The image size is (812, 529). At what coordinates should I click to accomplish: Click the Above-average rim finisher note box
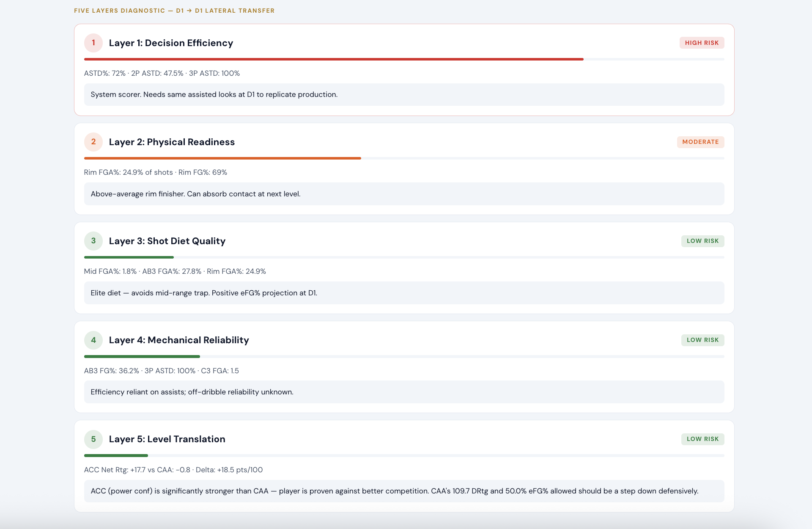(404, 194)
